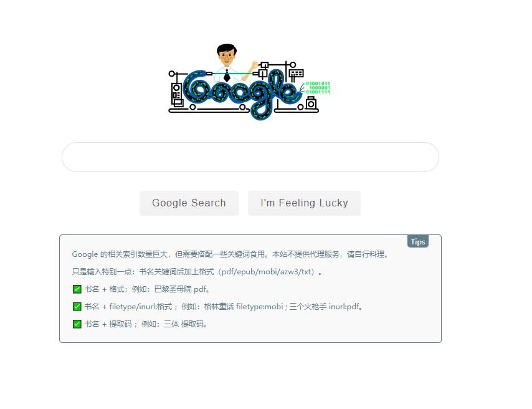Click the keypad panel in the doodle

point(296,74)
